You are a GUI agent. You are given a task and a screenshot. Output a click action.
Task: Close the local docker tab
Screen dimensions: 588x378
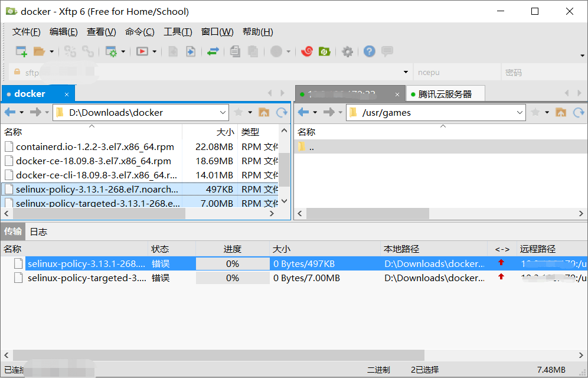pyautogui.click(x=67, y=94)
